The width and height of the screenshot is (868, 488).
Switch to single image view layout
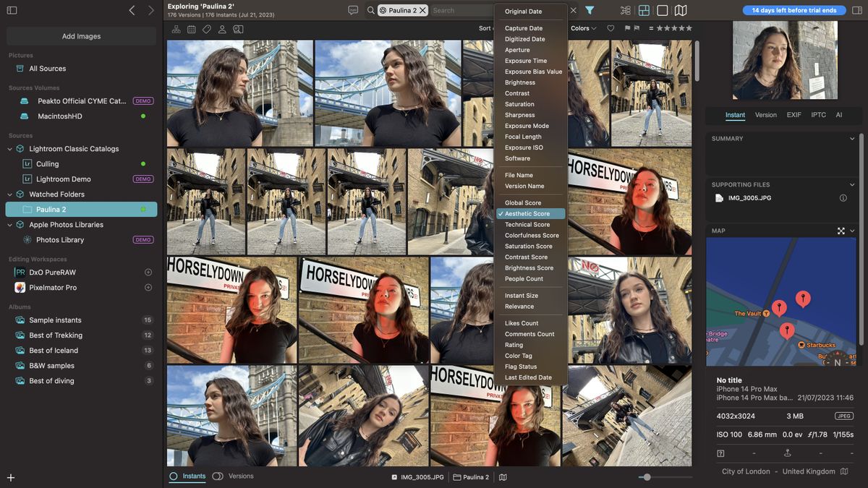[x=664, y=10]
